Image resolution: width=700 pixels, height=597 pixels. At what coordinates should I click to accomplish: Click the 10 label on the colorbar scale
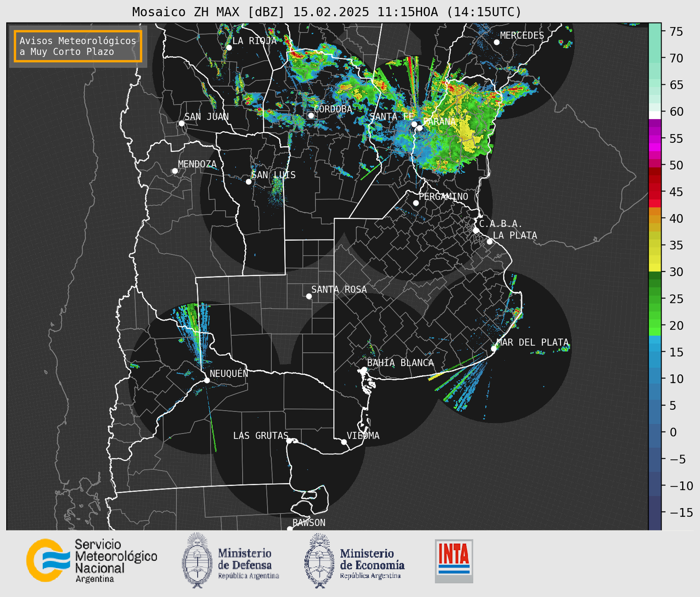676,379
